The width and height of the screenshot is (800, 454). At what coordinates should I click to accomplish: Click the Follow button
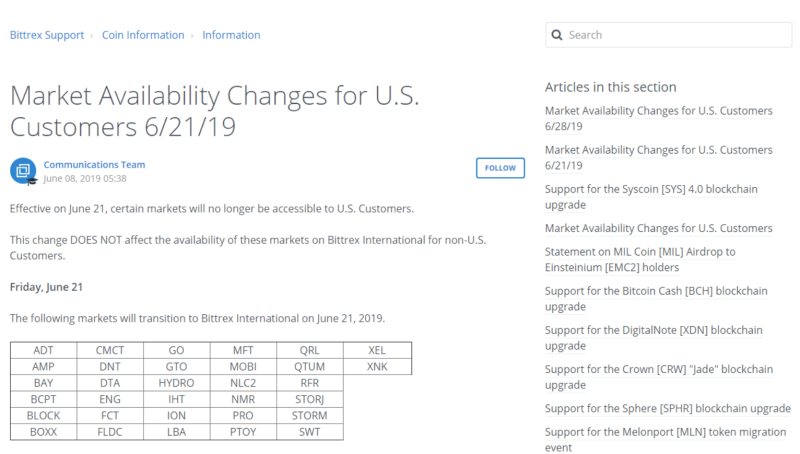click(500, 168)
